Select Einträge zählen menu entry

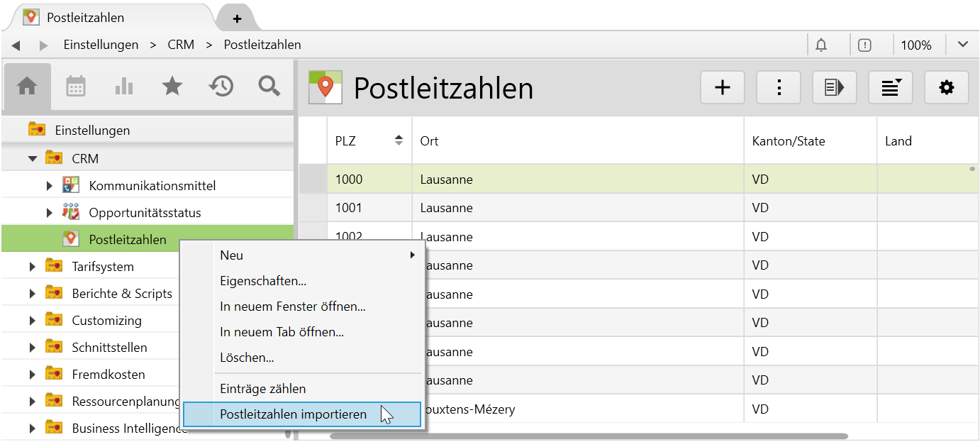coord(263,389)
